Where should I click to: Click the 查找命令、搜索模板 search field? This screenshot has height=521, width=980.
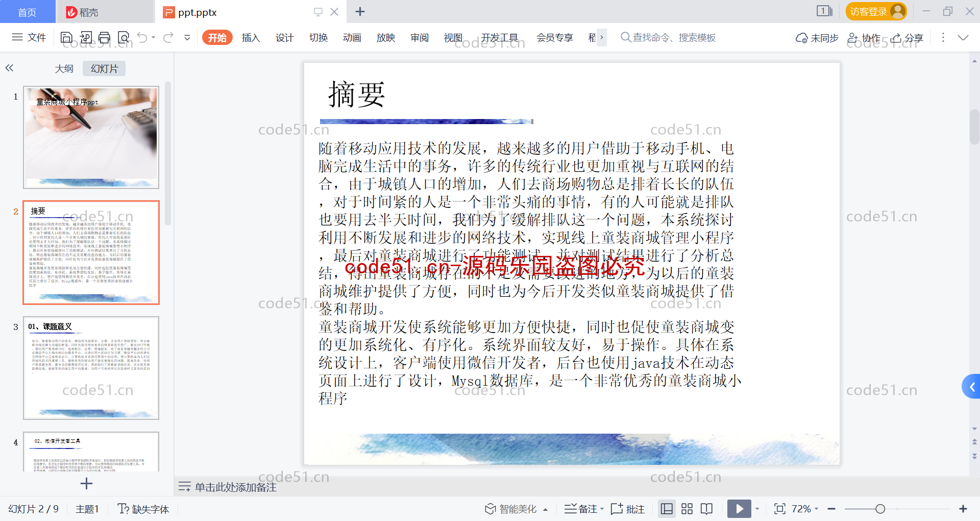(668, 38)
